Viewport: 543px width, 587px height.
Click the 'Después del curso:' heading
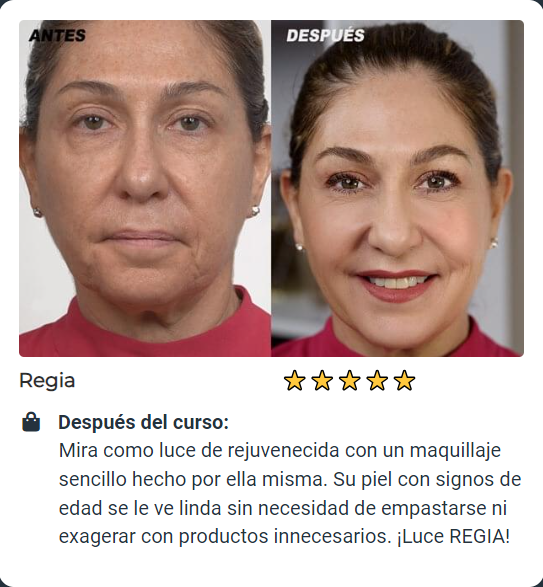click(143, 422)
